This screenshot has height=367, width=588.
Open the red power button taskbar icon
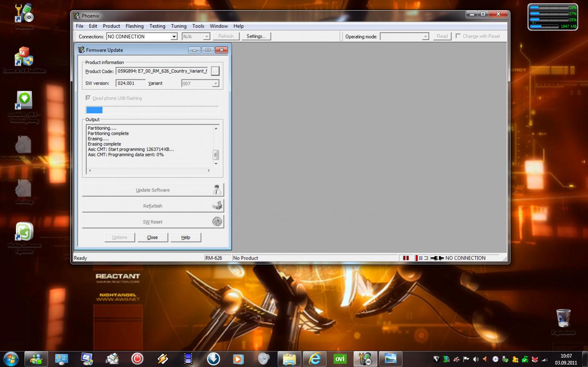pos(137,359)
